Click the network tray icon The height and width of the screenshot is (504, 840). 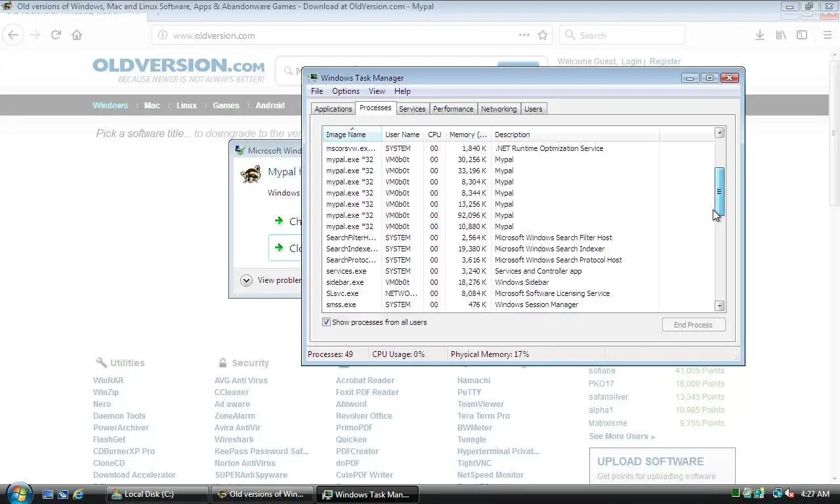777,493
